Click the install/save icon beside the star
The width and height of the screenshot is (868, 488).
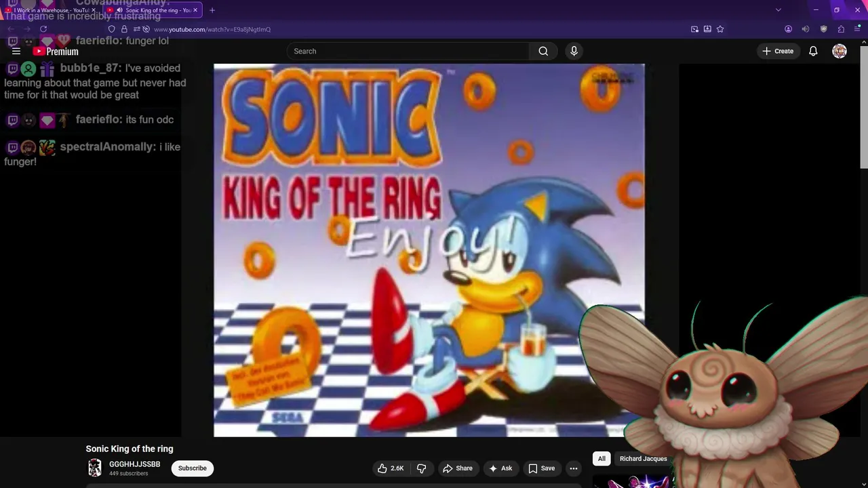[x=707, y=29]
